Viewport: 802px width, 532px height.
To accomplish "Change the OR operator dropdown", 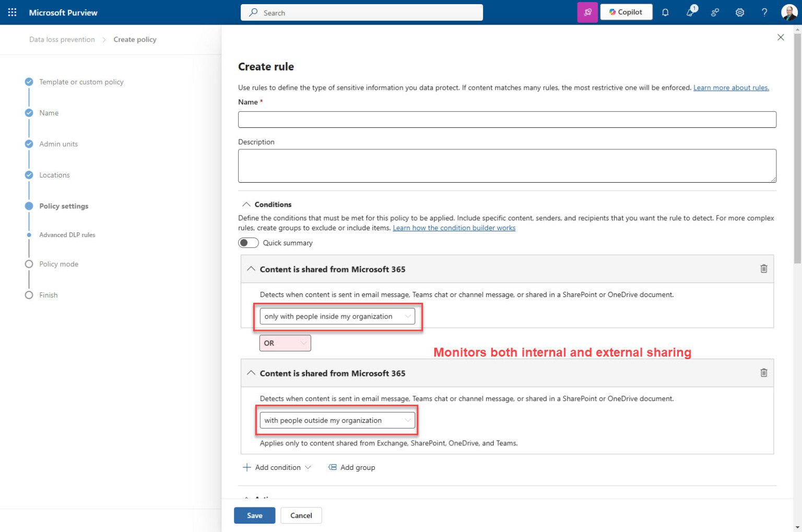I will [285, 342].
